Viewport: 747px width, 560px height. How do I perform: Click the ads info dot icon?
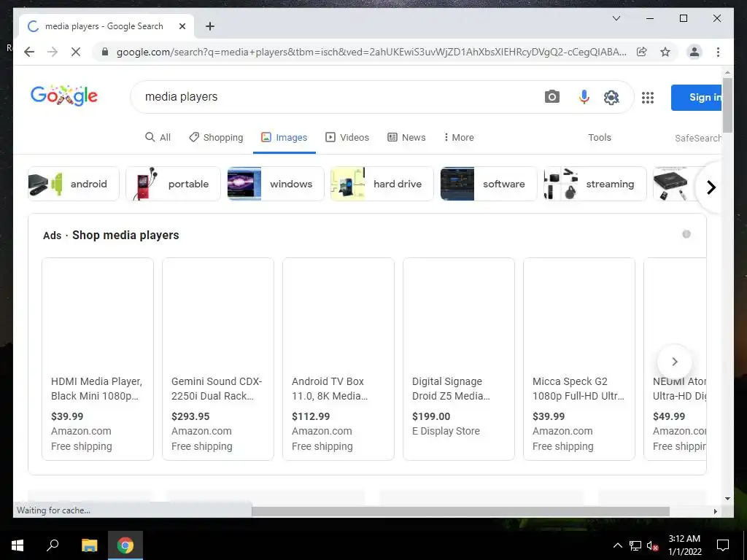686,234
